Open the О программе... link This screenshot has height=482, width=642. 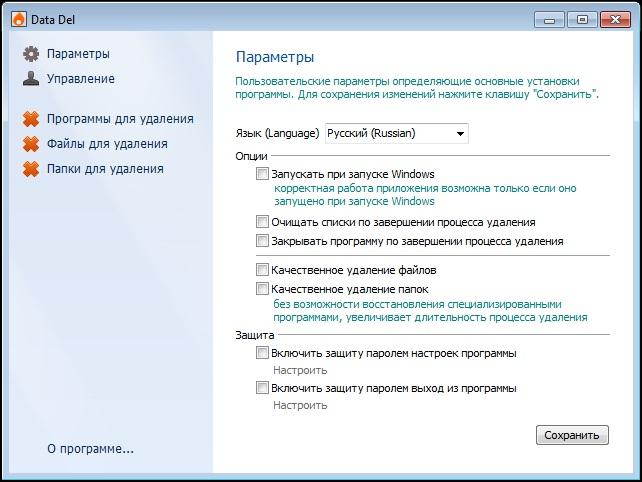click(x=90, y=449)
